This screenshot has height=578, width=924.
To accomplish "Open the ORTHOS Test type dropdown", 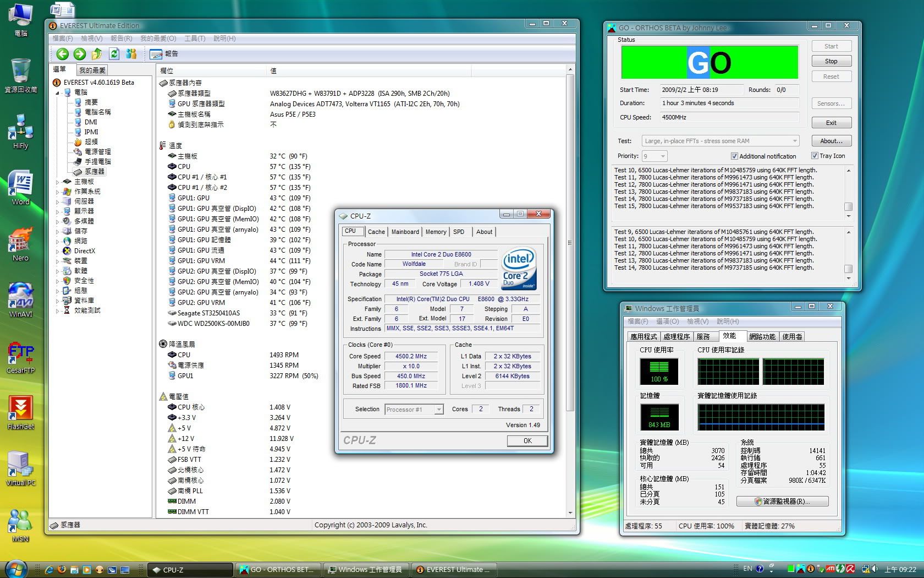I will (x=720, y=141).
